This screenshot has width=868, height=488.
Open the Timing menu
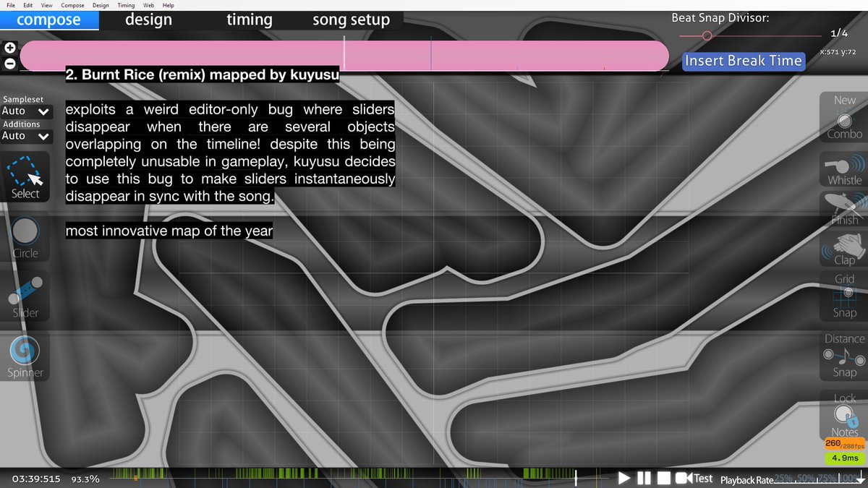(127, 5)
